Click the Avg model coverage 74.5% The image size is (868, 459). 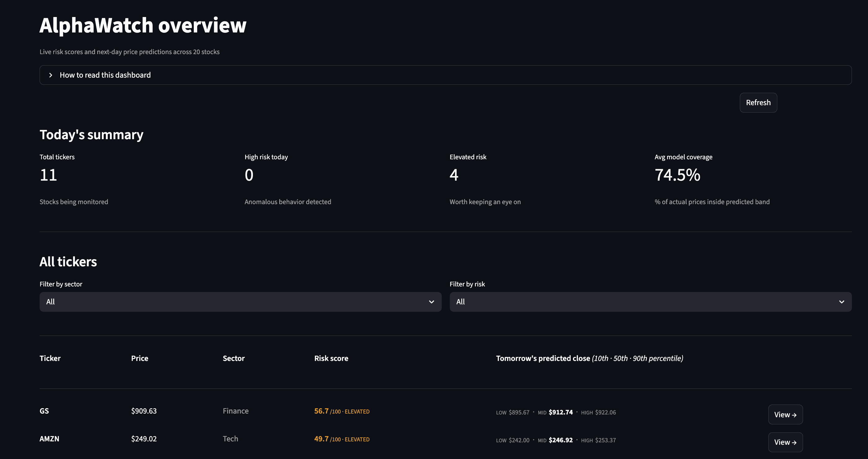677,175
